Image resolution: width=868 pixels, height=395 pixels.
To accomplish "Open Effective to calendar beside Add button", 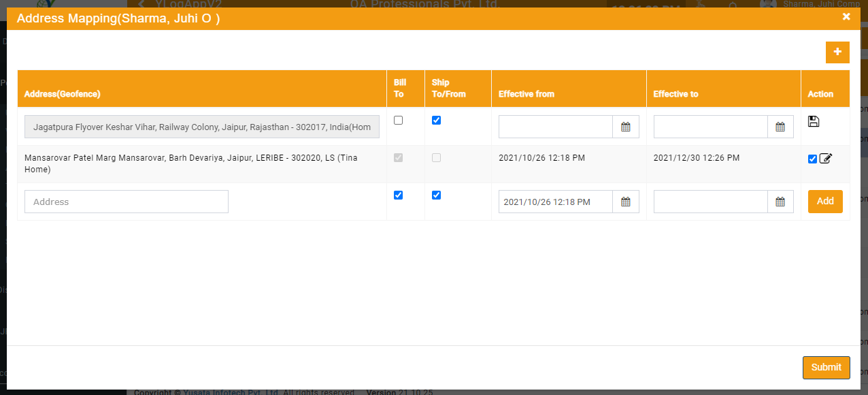I will click(x=780, y=202).
